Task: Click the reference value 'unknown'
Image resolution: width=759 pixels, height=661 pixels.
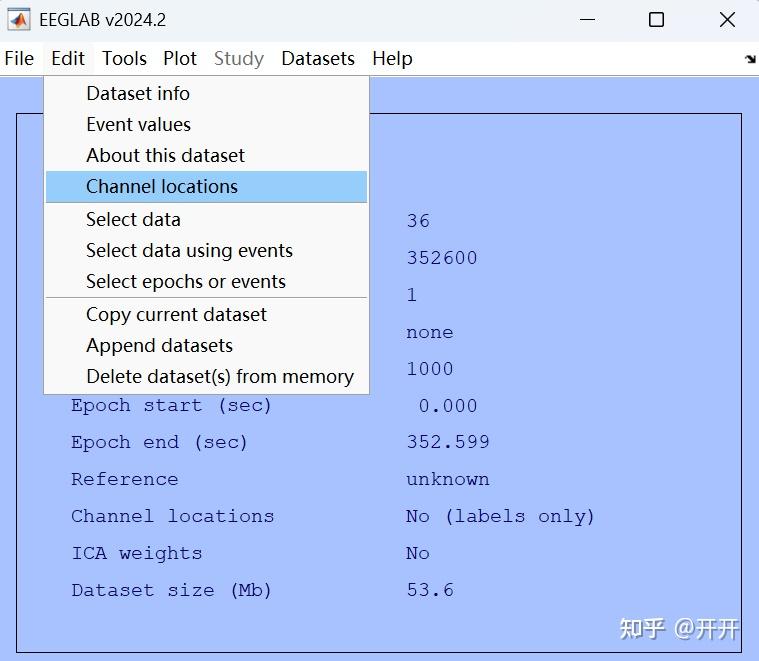Action: coord(448,479)
